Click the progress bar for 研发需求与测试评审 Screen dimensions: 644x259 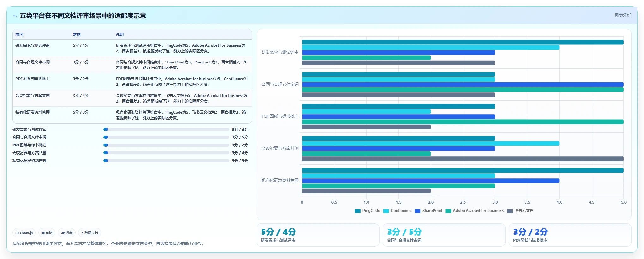166,129
